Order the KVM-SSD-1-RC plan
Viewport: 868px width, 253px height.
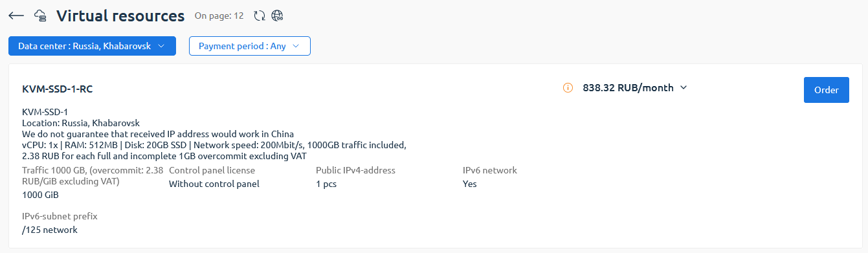point(827,90)
